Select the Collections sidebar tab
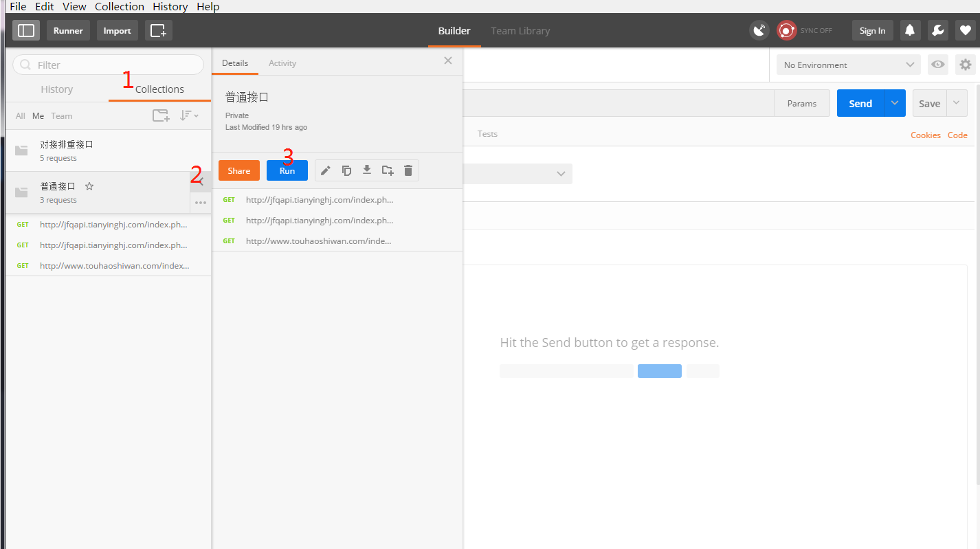The image size is (980, 549). pos(159,89)
